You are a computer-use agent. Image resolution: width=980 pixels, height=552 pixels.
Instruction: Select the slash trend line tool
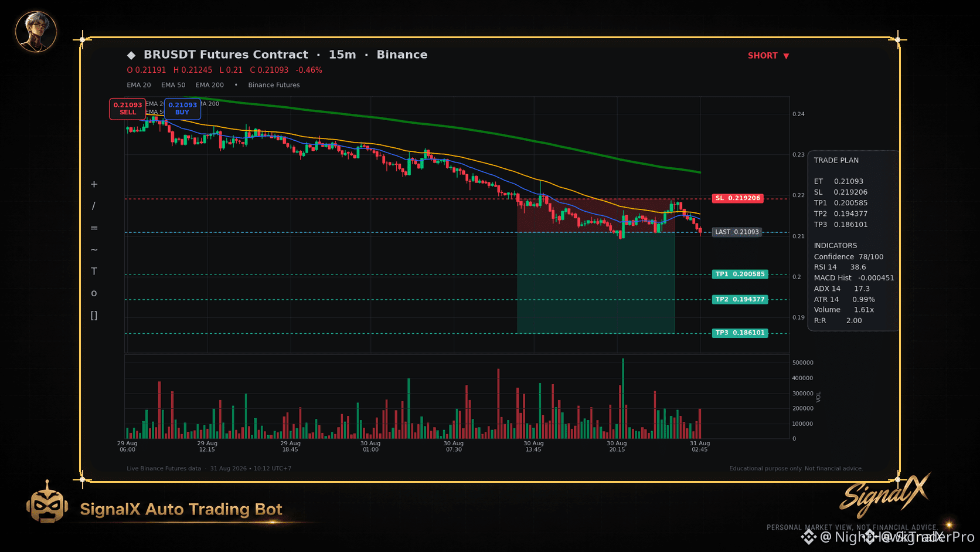(x=94, y=206)
